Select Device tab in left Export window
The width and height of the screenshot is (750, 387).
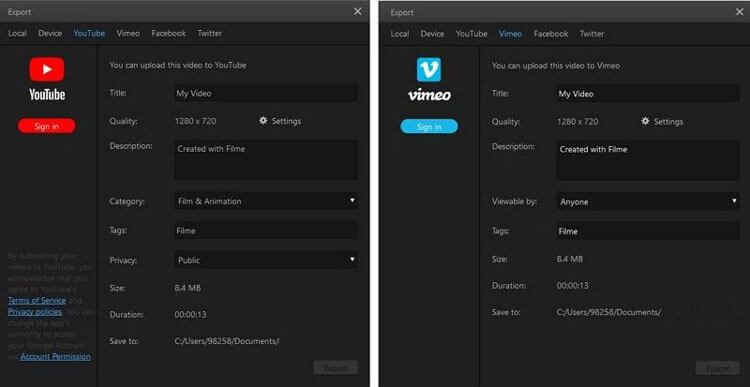(50, 33)
